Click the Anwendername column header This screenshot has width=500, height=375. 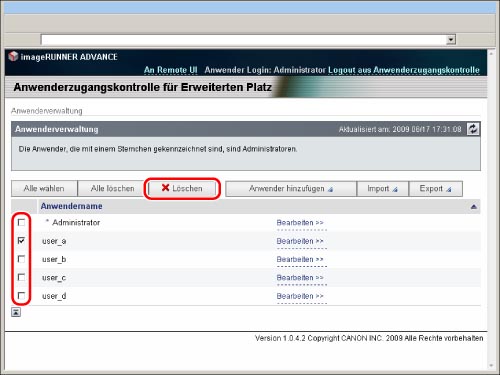pyautogui.click(x=71, y=206)
